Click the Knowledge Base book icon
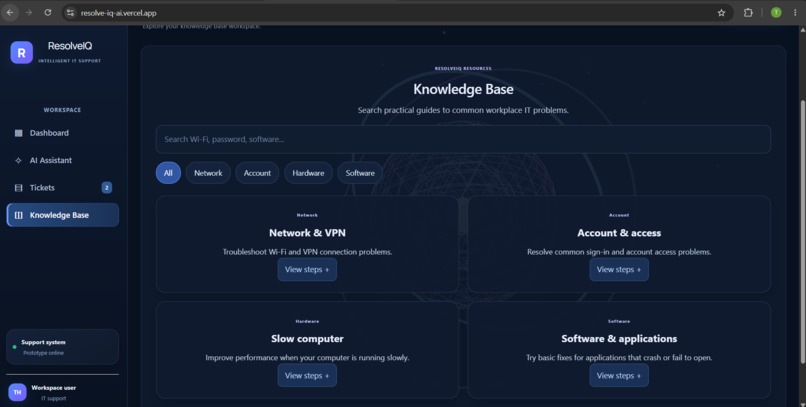Image resolution: width=806 pixels, height=407 pixels. [x=19, y=215]
